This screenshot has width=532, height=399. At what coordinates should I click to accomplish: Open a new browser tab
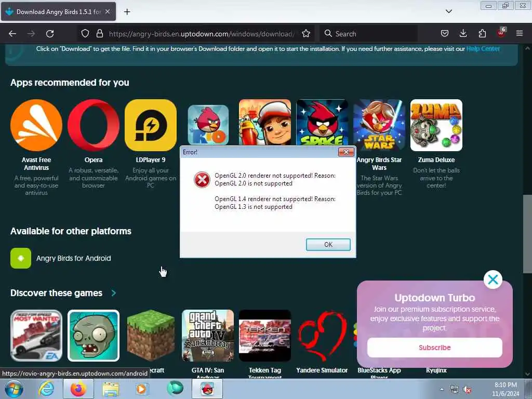tap(127, 12)
